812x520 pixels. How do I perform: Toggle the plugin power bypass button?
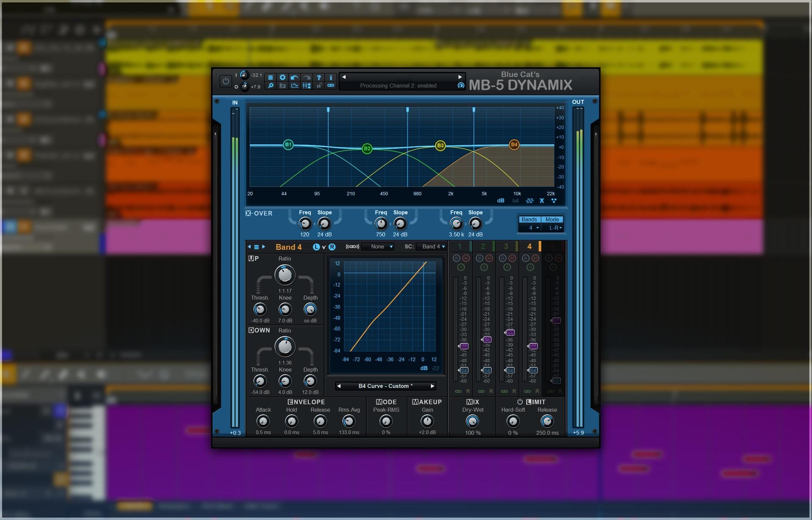point(226,81)
